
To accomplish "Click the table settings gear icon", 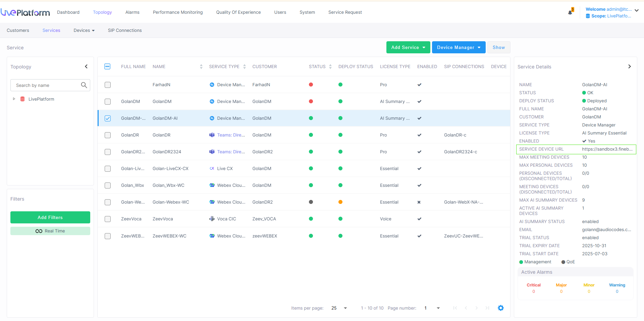I will (x=500, y=308).
